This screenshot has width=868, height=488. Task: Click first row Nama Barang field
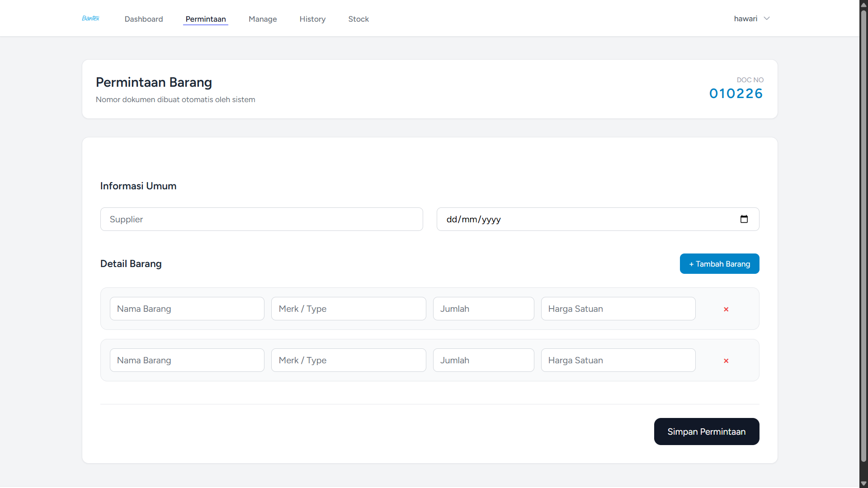click(x=187, y=309)
